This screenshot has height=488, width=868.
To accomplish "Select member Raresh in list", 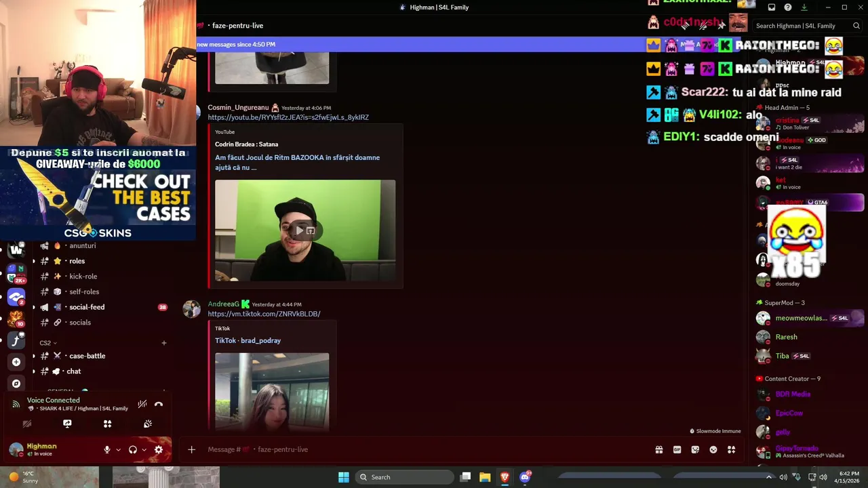I will click(x=810, y=337).
